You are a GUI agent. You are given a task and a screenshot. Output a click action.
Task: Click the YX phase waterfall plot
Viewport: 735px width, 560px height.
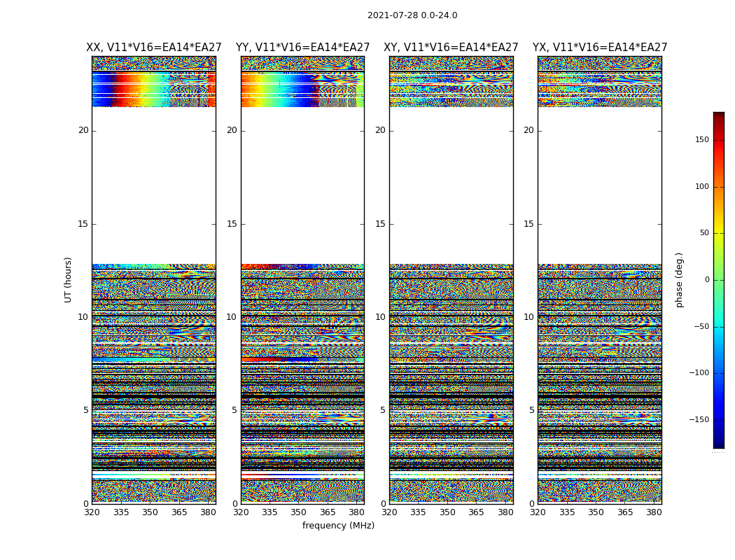tap(599, 280)
